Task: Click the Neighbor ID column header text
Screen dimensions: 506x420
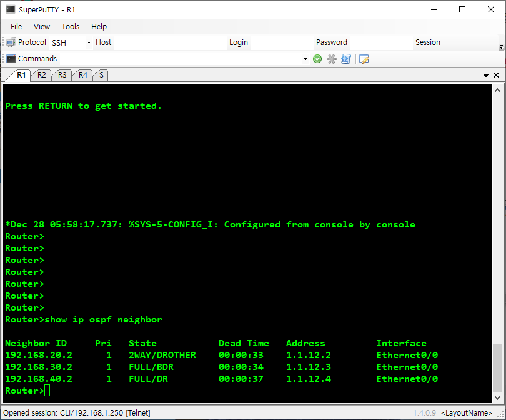Action: [36, 343]
